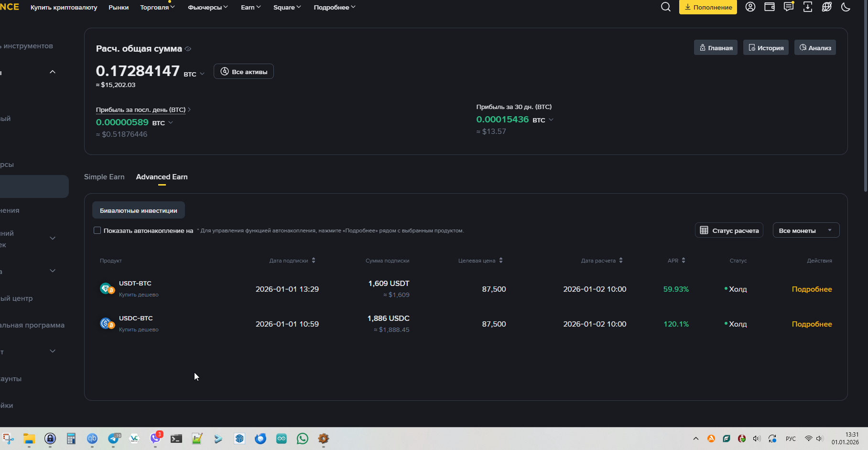This screenshot has width=868, height=450.
Task: Open WhatsApp from the taskbar
Action: tap(303, 439)
